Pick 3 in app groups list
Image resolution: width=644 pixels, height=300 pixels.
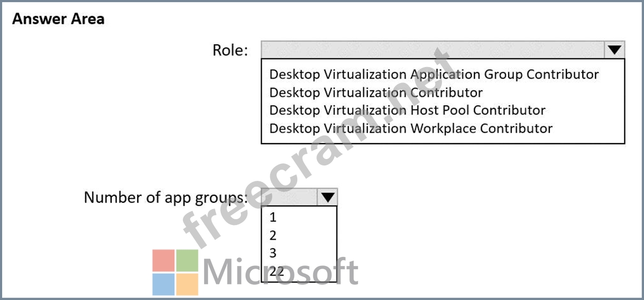coord(273,253)
